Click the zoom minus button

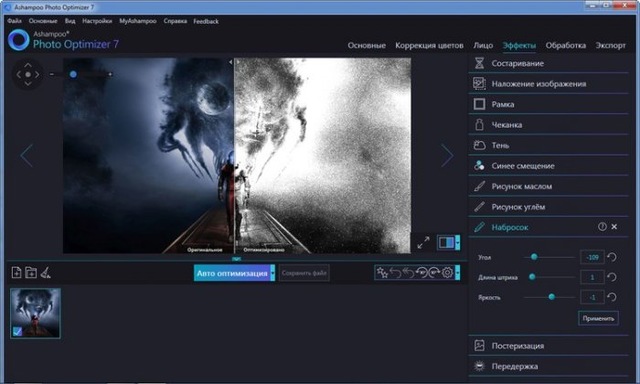[52, 74]
